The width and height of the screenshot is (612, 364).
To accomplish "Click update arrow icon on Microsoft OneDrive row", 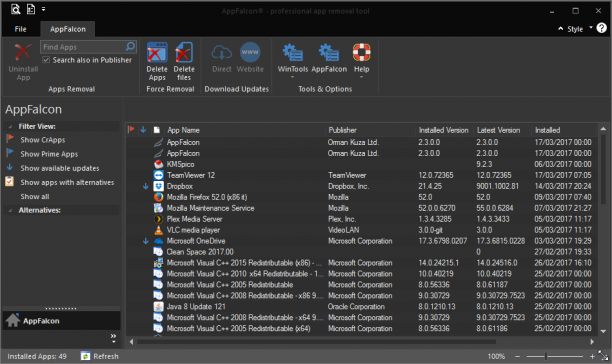I will [146, 241].
